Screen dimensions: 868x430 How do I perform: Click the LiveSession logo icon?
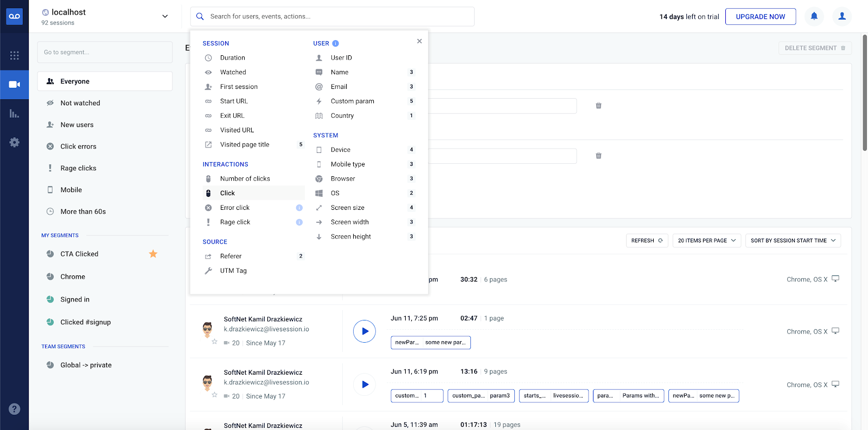pos(14,16)
